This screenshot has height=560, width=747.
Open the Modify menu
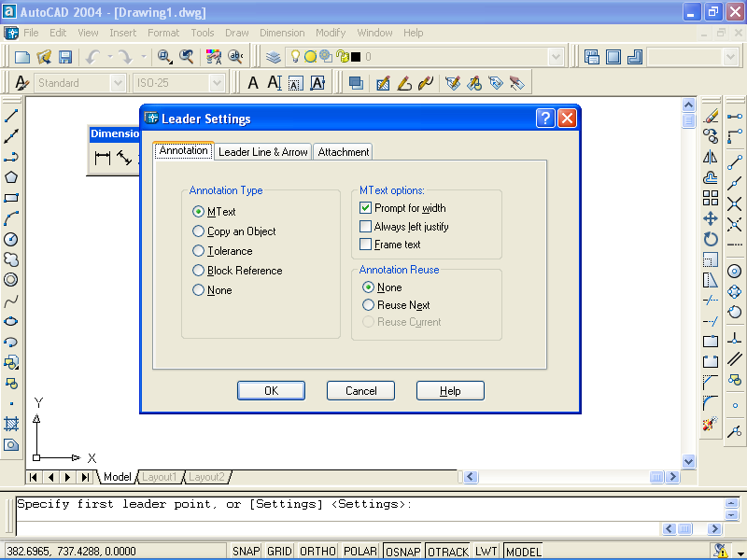point(331,33)
